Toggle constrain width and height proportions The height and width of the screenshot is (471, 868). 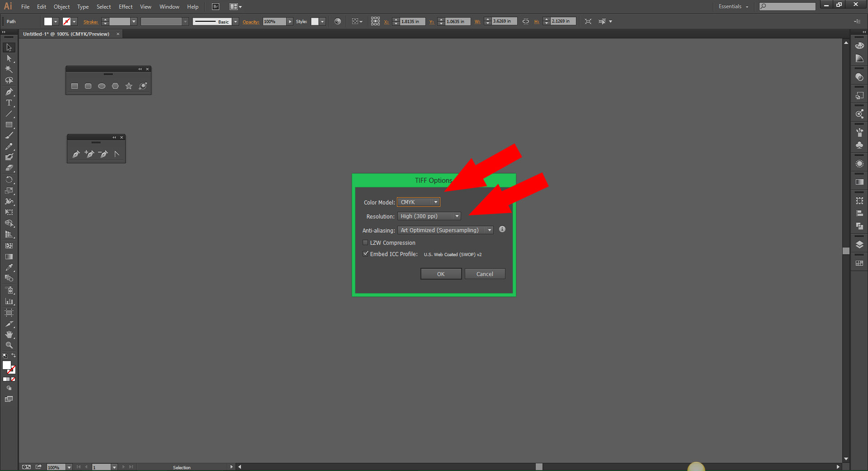(x=525, y=21)
